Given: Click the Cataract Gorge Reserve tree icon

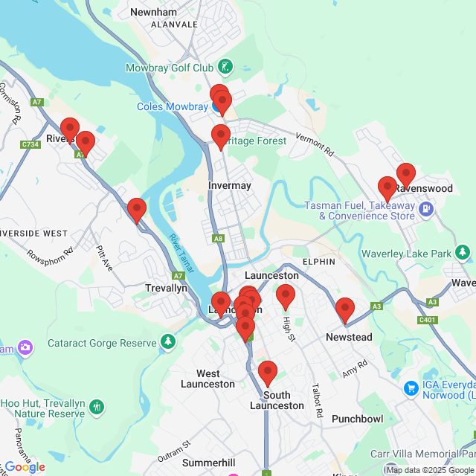Looking at the screenshot, I should pyautogui.click(x=168, y=342).
